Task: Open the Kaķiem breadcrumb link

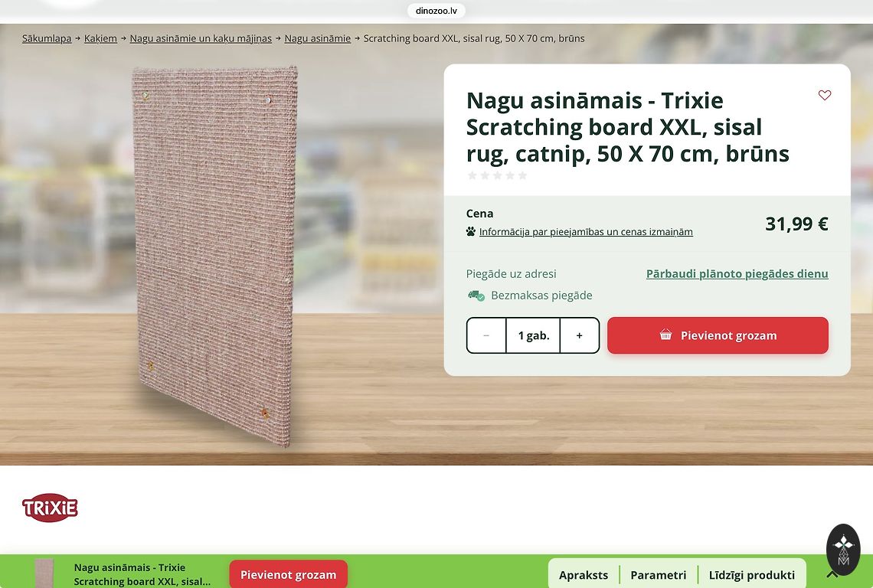Action: click(100, 38)
